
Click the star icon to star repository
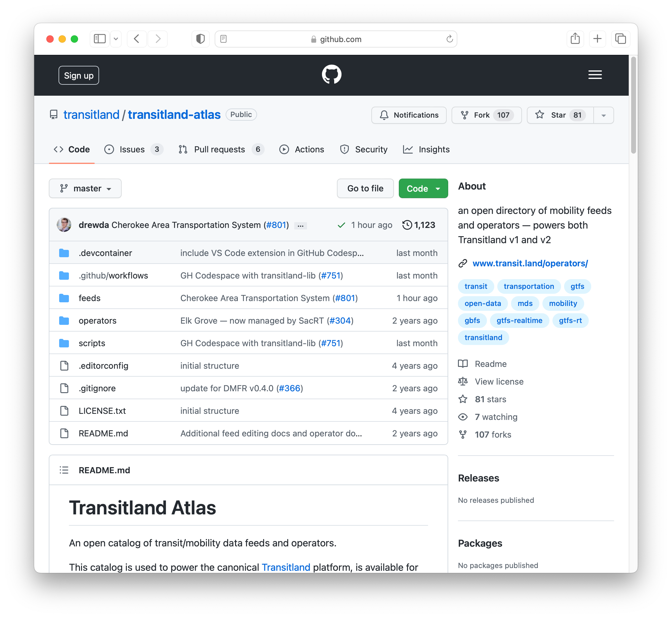point(539,115)
